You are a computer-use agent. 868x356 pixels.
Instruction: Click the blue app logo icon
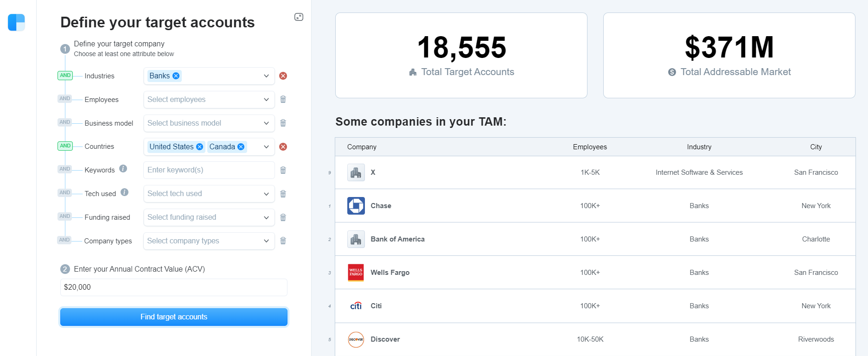pos(16,22)
